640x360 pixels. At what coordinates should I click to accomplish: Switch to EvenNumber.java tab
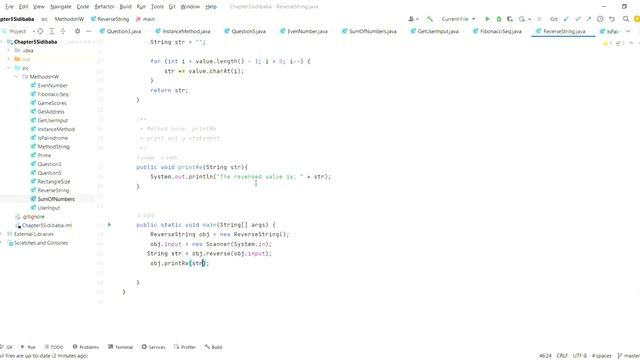tap(304, 31)
